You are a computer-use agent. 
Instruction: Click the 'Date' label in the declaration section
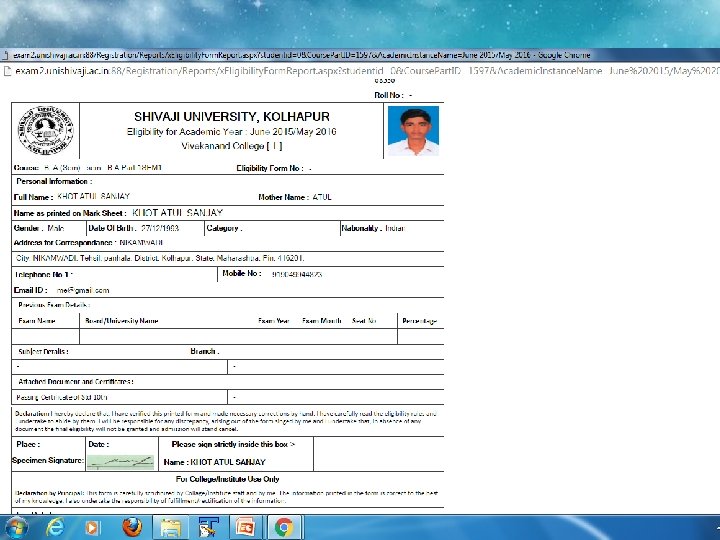point(99,444)
